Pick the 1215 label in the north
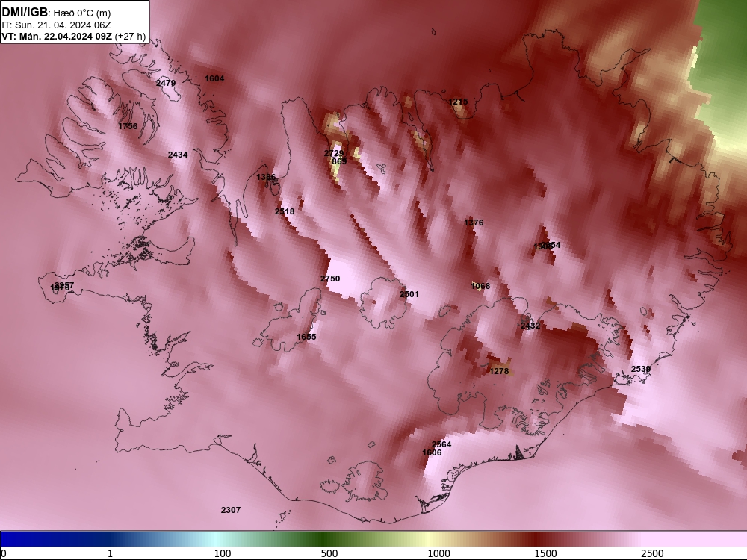747x560 pixels. [x=459, y=102]
